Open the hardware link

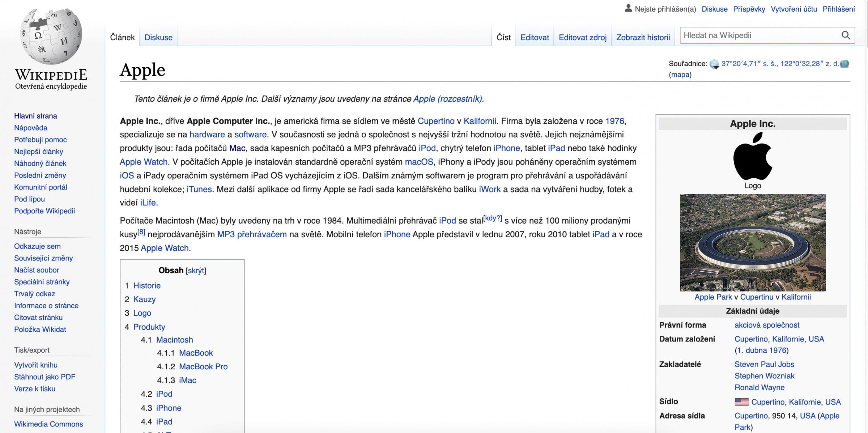click(x=207, y=135)
